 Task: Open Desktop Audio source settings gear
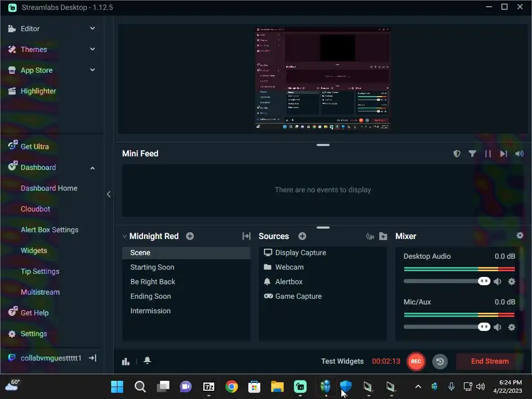click(x=512, y=282)
